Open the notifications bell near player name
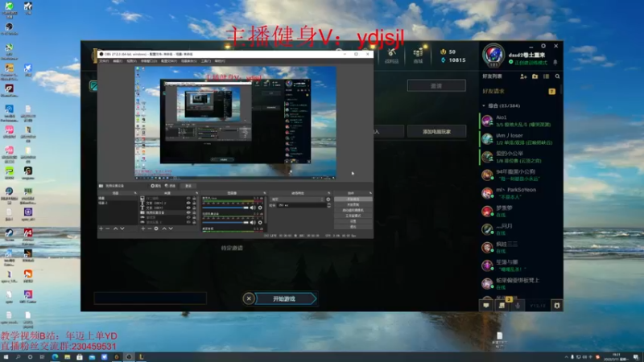 555,63
